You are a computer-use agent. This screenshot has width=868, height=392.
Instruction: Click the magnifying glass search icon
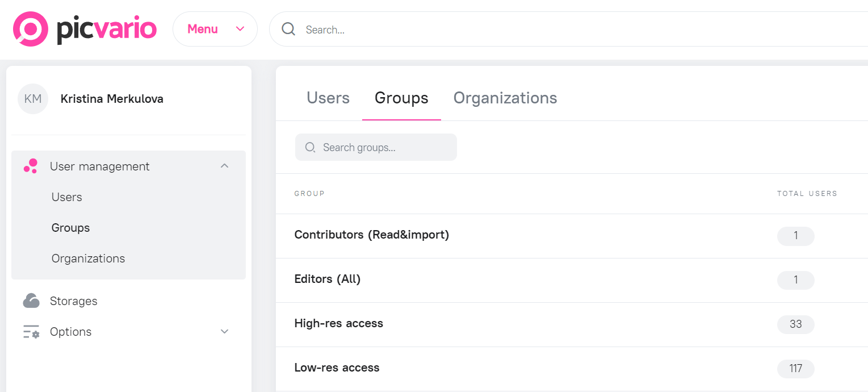[x=288, y=29]
